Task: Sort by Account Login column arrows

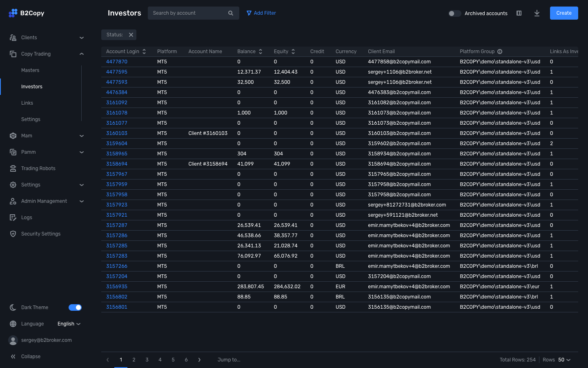Action: (x=144, y=52)
